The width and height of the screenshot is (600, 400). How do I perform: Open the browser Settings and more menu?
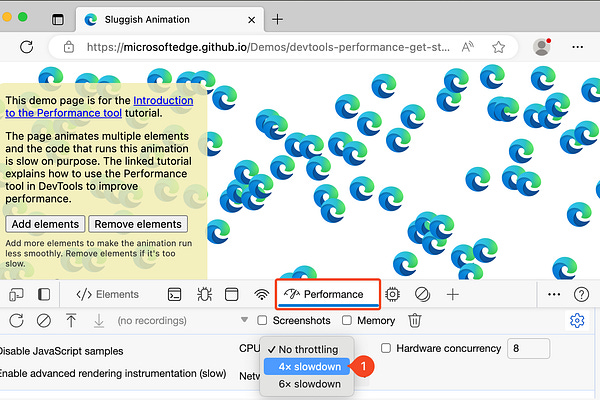[577, 47]
